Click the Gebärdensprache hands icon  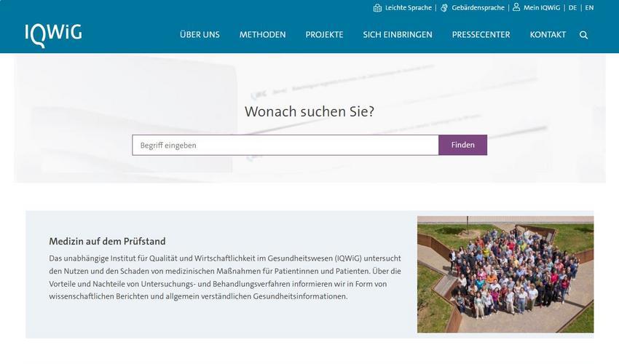444,8
